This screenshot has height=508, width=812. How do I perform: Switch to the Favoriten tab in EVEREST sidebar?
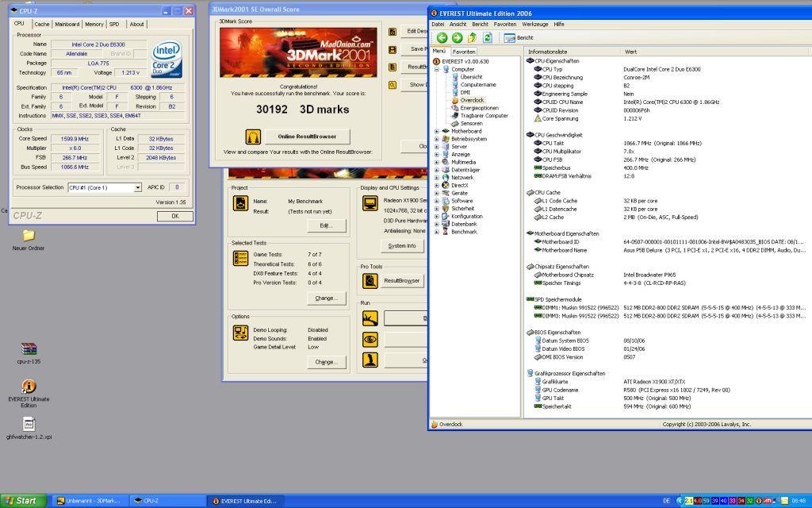463,52
